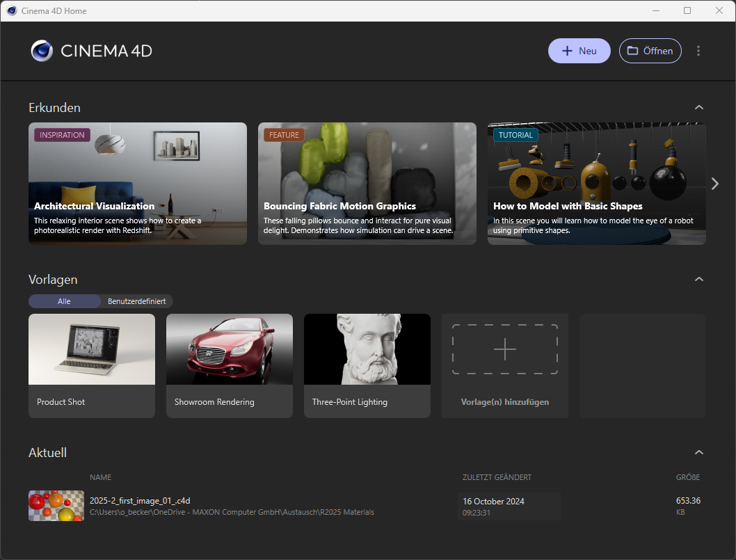Viewport: 736px width, 560px height.
Task: Switch to the Benutzerdefiniert tab
Action: (x=136, y=301)
